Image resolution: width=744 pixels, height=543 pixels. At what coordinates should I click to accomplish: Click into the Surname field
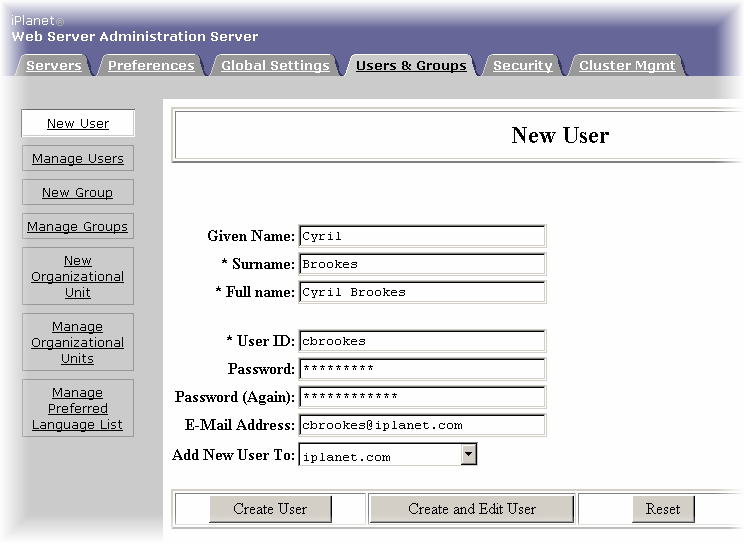pyautogui.click(x=422, y=264)
